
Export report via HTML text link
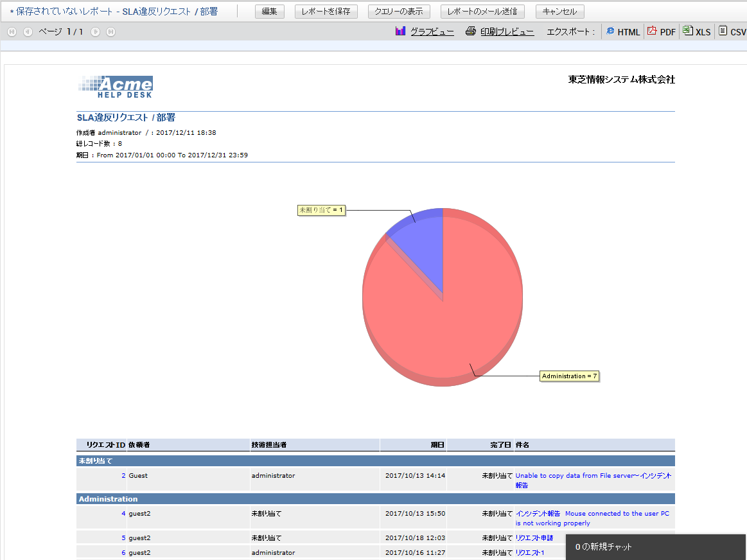[x=628, y=32]
